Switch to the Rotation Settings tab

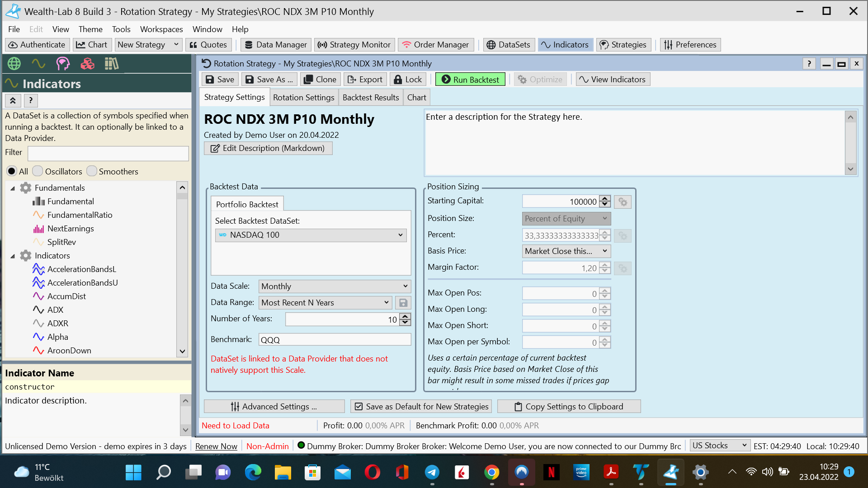(x=303, y=98)
